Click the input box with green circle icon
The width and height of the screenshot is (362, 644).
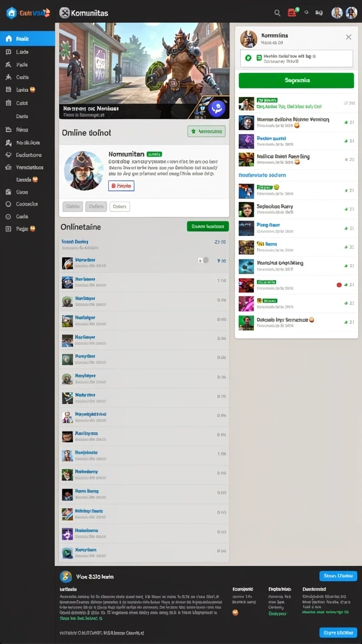click(296, 58)
